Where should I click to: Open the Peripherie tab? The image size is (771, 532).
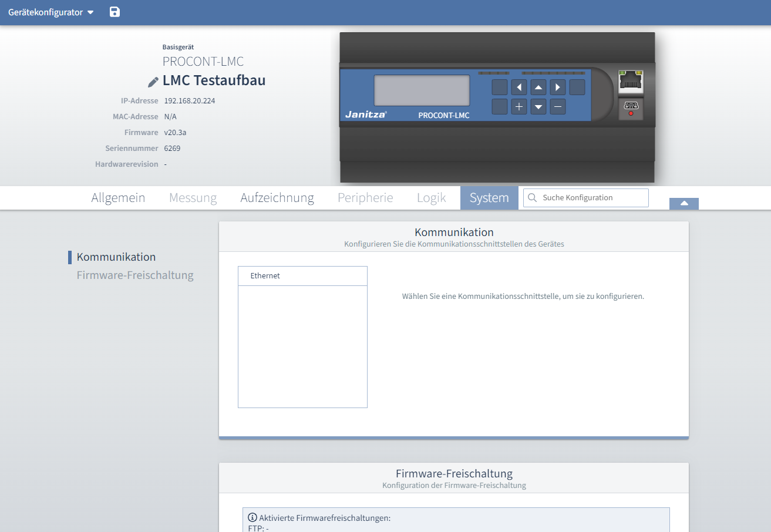coord(365,198)
